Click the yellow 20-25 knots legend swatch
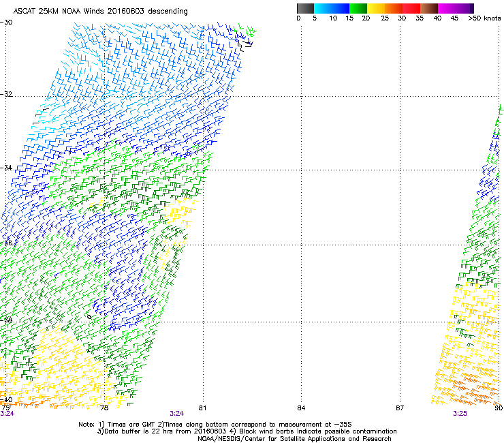504x443 pixels. [x=376, y=8]
